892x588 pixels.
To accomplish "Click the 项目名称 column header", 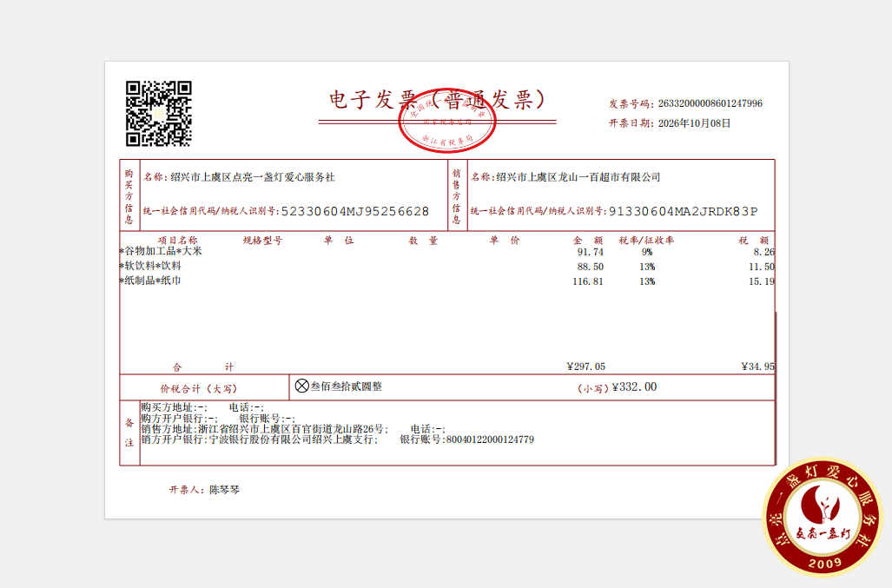I will 177,240.
